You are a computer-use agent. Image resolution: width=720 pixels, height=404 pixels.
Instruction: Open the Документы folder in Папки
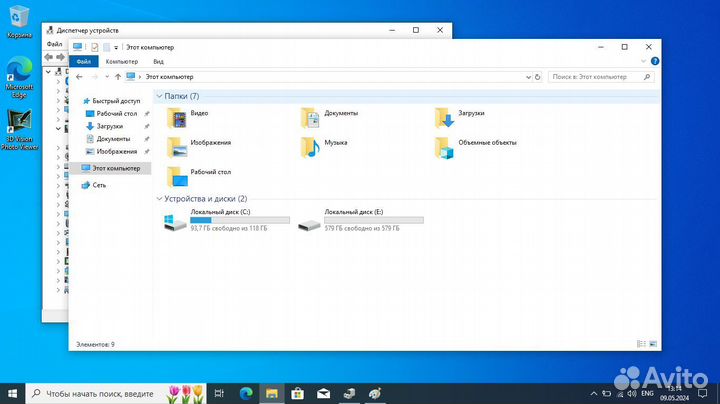click(329, 118)
